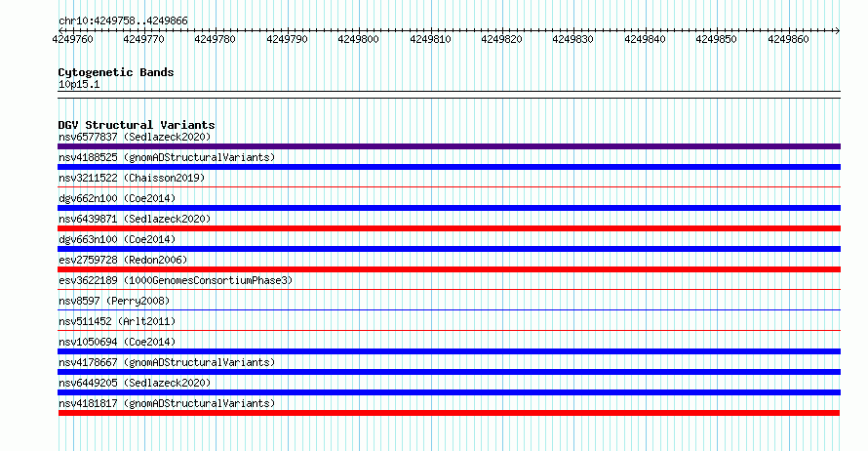Open the nsv4181817 (gnomADStructuralVariants) label
The image size is (868, 451).
tap(167, 403)
